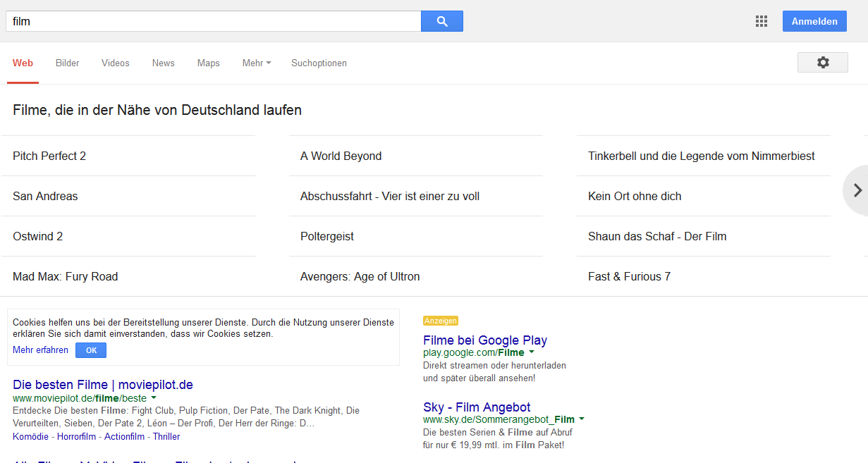Viewport: 868px width, 463px height.
Task: Open the moviepilot.de search result
Action: coord(102,385)
